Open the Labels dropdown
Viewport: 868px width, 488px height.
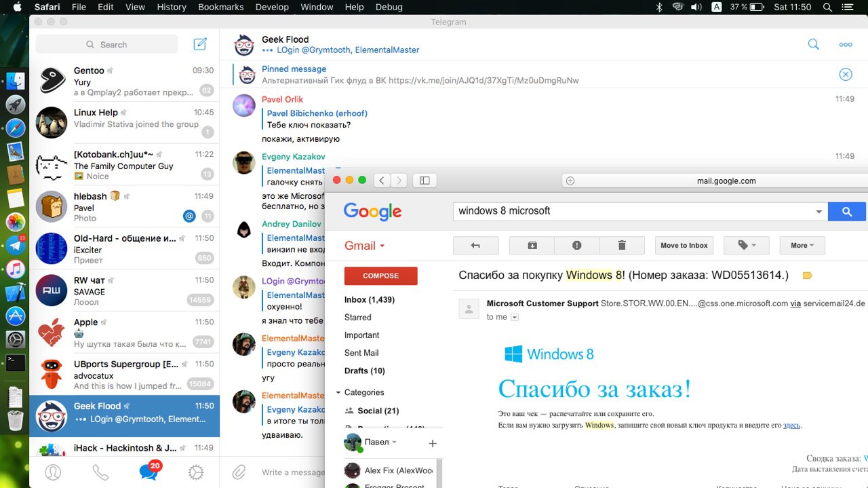click(x=747, y=246)
